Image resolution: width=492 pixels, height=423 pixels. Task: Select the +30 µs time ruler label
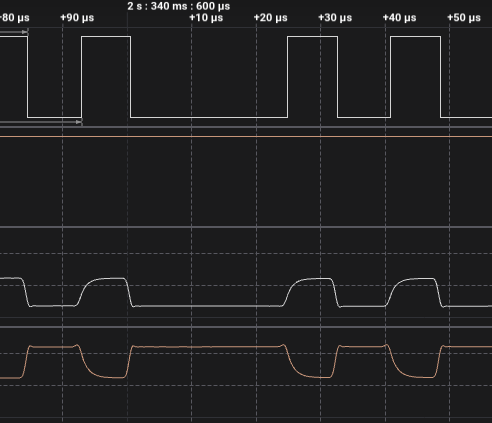335,18
